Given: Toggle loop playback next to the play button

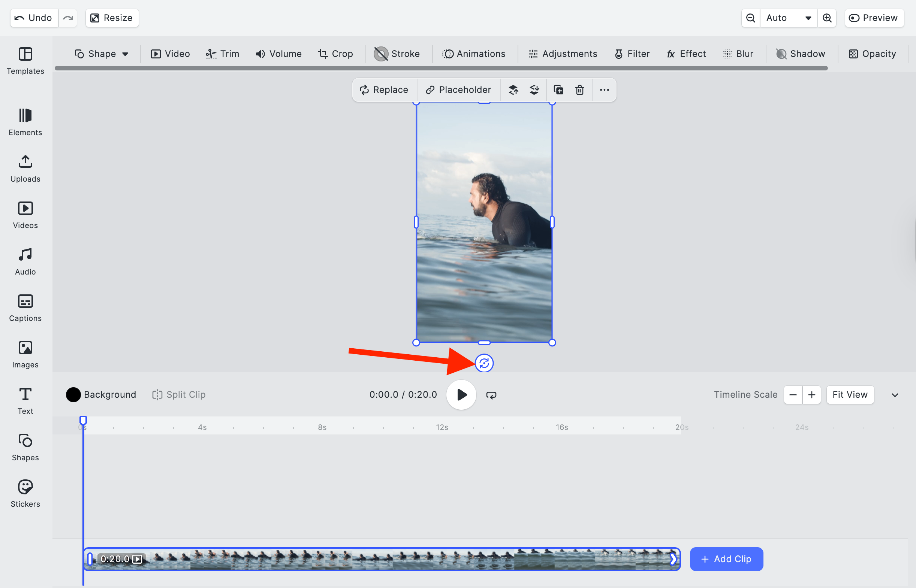Looking at the screenshot, I should (x=491, y=395).
